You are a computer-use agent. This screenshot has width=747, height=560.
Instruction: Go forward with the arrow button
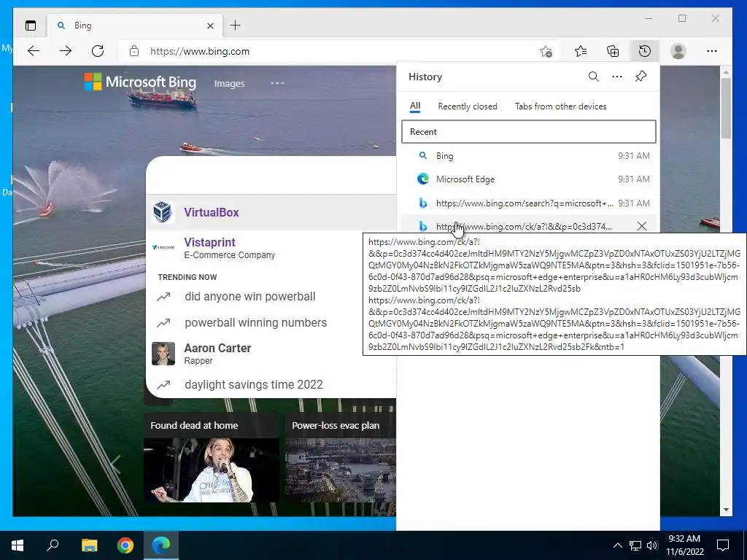pyautogui.click(x=66, y=51)
